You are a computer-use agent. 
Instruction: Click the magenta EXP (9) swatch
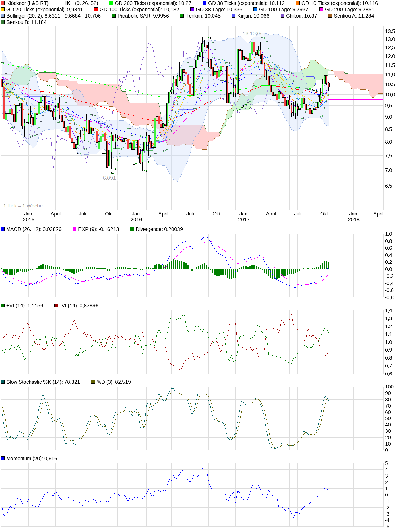[x=75, y=229]
